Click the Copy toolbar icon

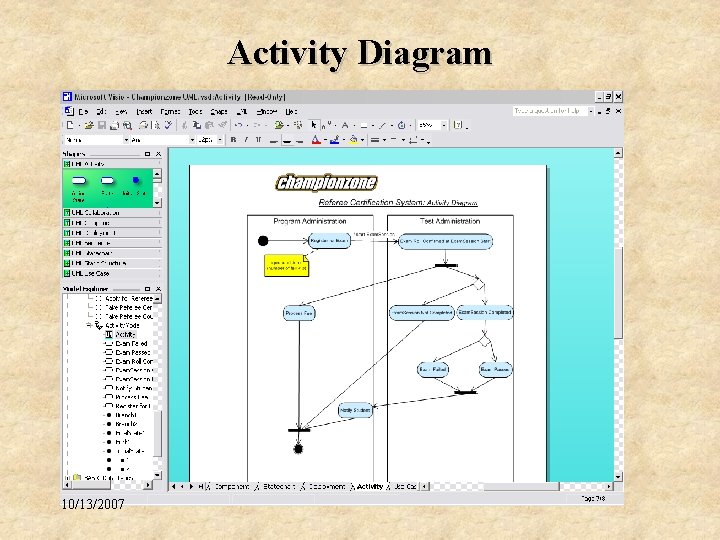(197, 125)
